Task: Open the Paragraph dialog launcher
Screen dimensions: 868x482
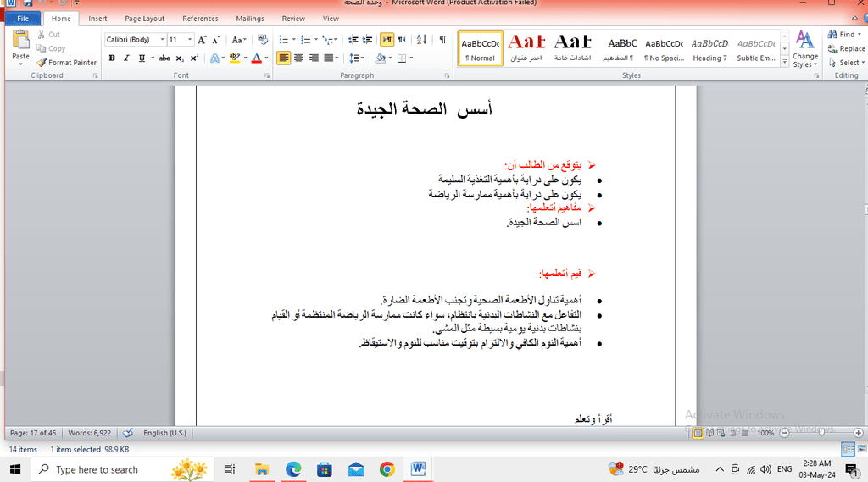Action: click(447, 75)
